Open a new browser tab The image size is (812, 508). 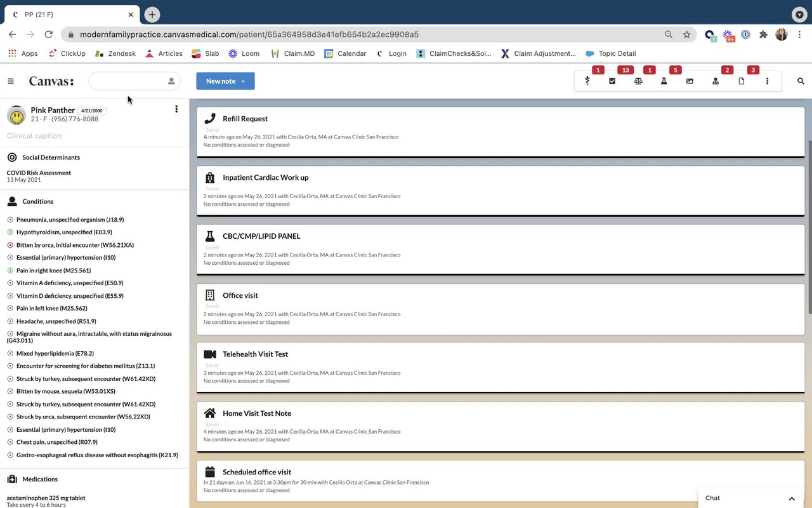pos(152,14)
